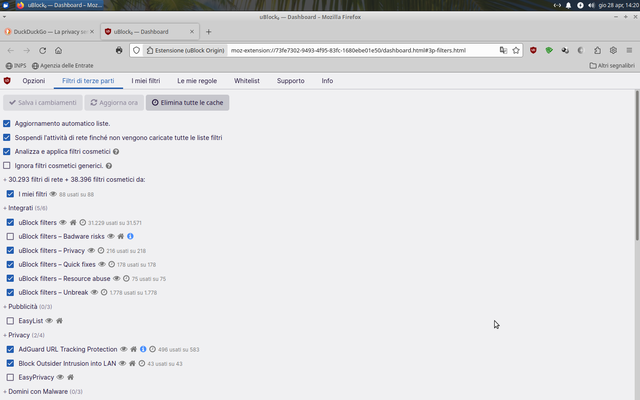This screenshot has height=400, width=640.
Task: Click the tracking protection shield icon in address bar
Action: click(x=136, y=50)
